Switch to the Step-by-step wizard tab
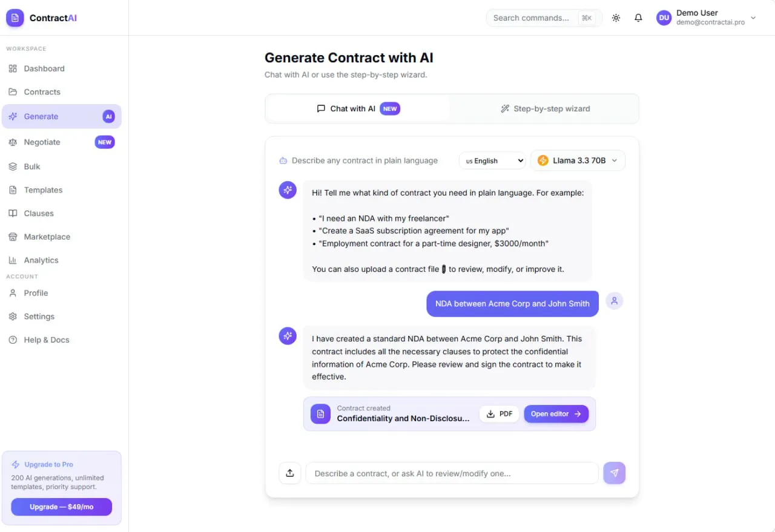The image size is (775, 532). (545, 109)
